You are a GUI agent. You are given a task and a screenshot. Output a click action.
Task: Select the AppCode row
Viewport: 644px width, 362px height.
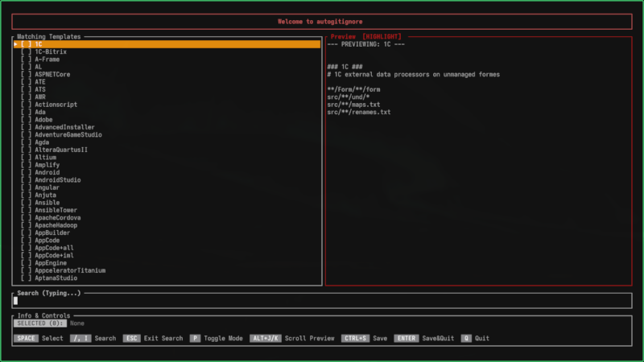[x=167, y=241]
